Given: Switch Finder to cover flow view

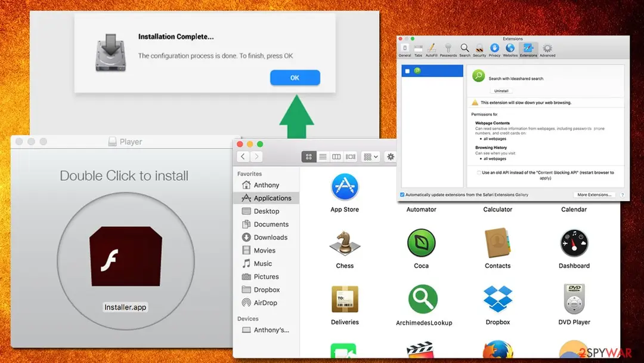Looking at the screenshot, I should [x=351, y=156].
